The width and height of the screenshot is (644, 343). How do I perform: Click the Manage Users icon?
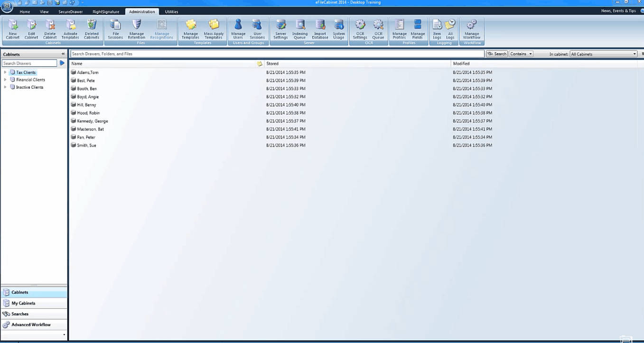tap(238, 29)
